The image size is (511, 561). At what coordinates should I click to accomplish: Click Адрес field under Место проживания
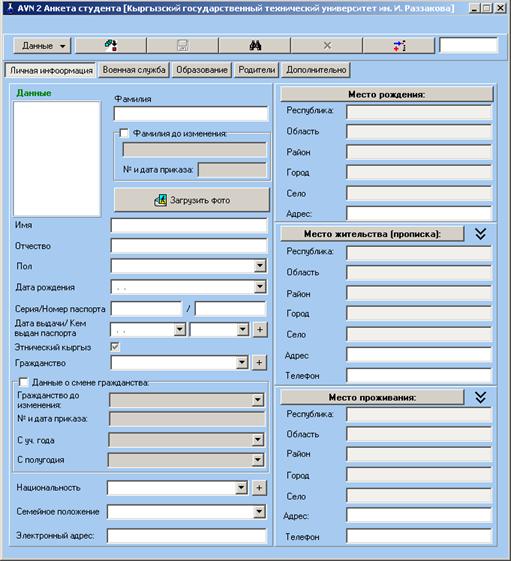(x=419, y=516)
